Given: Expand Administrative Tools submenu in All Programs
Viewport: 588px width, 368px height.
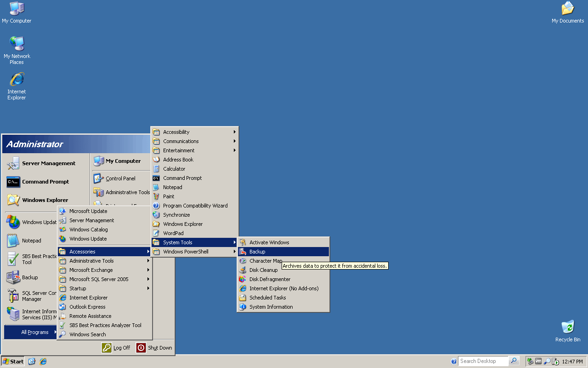Looking at the screenshot, I should point(104,261).
